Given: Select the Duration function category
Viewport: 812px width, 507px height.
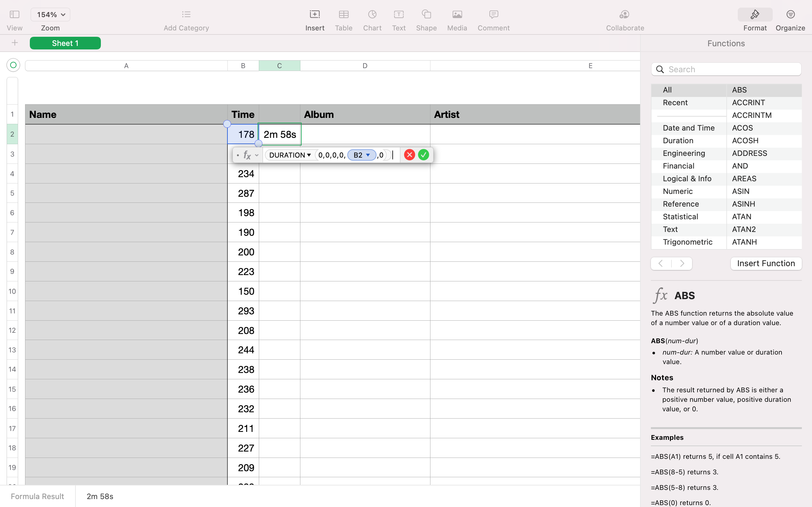Looking at the screenshot, I should click(678, 140).
